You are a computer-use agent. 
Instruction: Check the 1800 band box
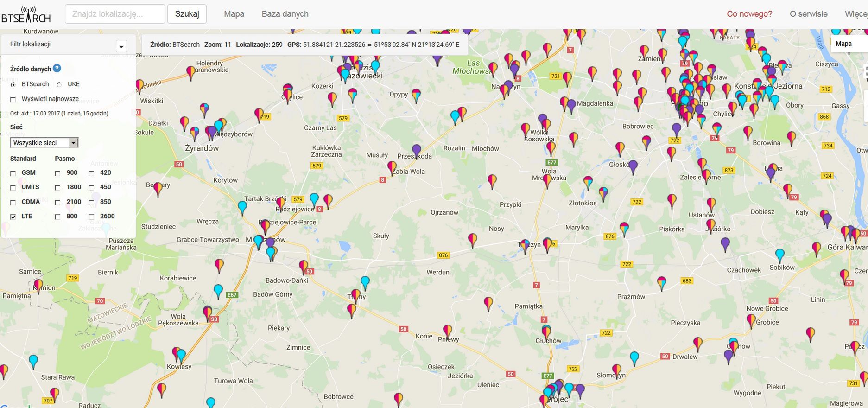pos(57,187)
